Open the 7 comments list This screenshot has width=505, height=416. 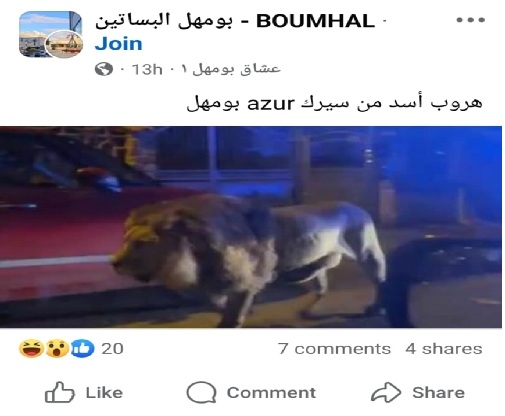coord(334,349)
